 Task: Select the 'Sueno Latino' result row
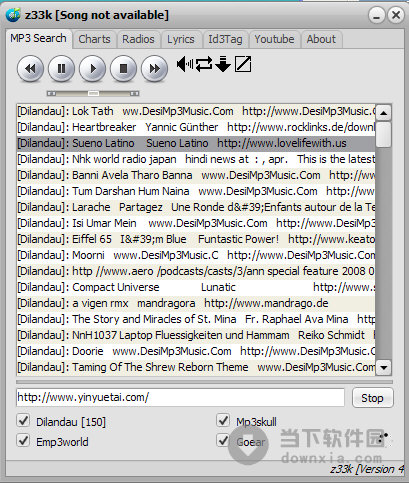[x=196, y=143]
